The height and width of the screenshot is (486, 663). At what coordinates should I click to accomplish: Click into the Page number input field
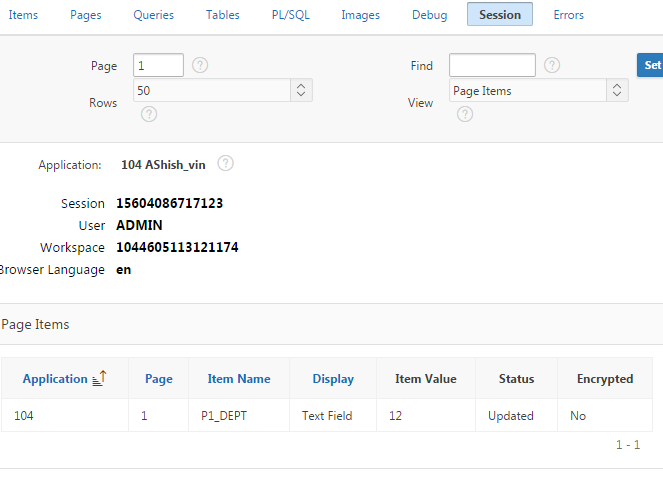[159, 66]
